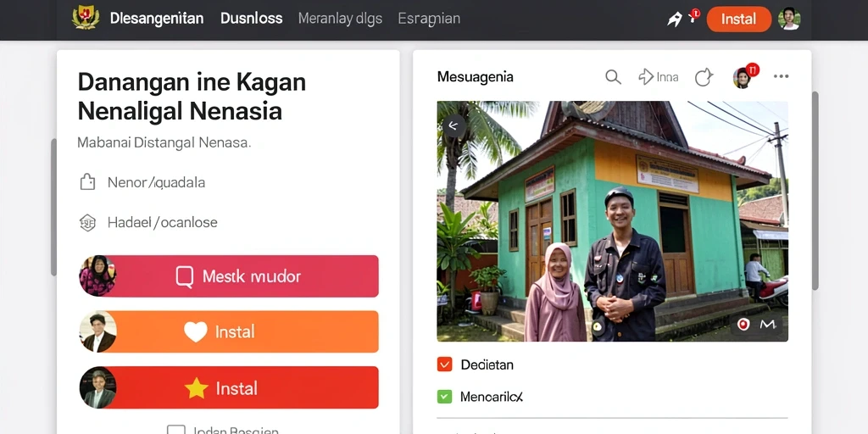Open the avatar with red badge in Mesuagenia panel

[744, 76]
